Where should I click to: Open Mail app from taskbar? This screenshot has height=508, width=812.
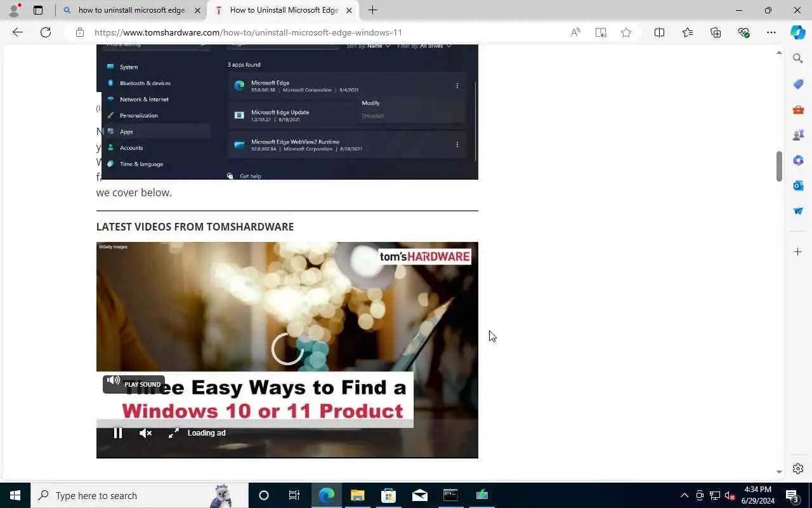point(420,495)
